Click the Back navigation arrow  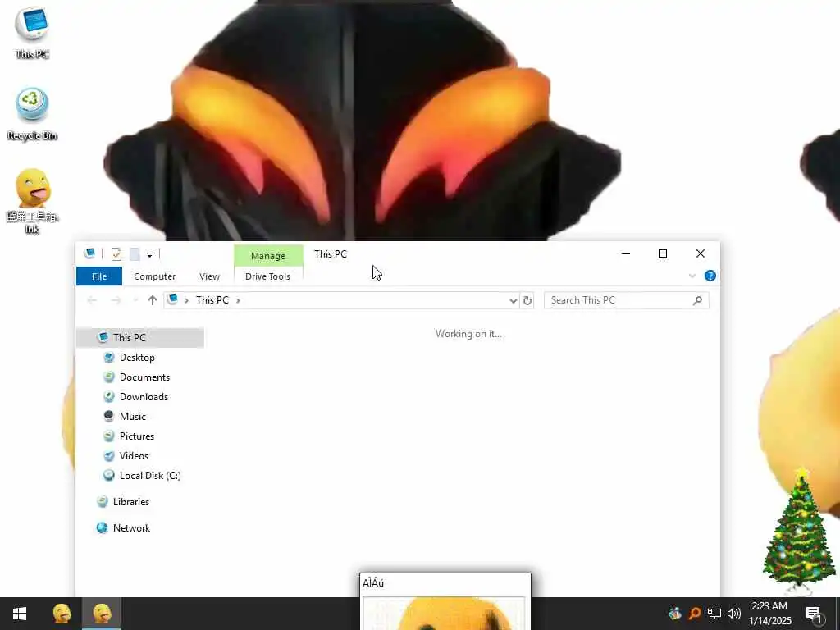(92, 300)
